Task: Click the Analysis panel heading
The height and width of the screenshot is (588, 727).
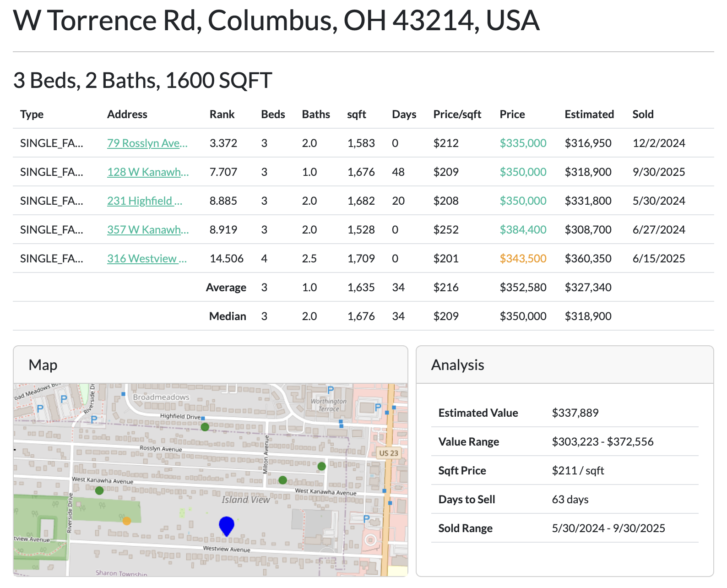Action: point(457,365)
